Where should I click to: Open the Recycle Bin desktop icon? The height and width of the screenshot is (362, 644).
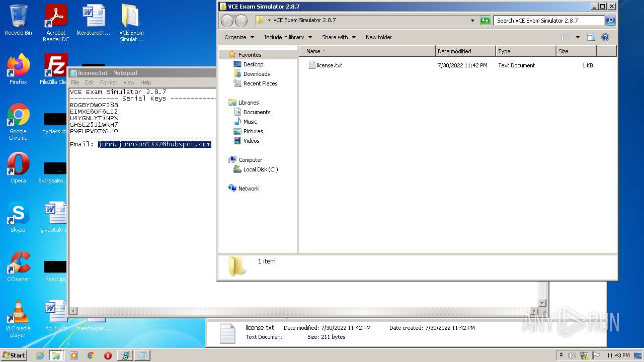coord(18,20)
